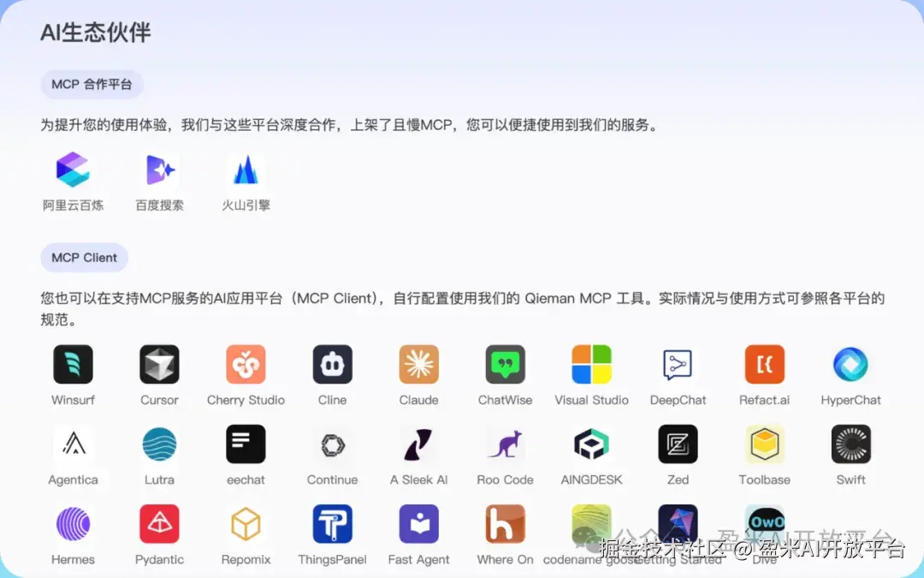Click the Continue icon
Screen dimensions: 924x578
(x=332, y=444)
